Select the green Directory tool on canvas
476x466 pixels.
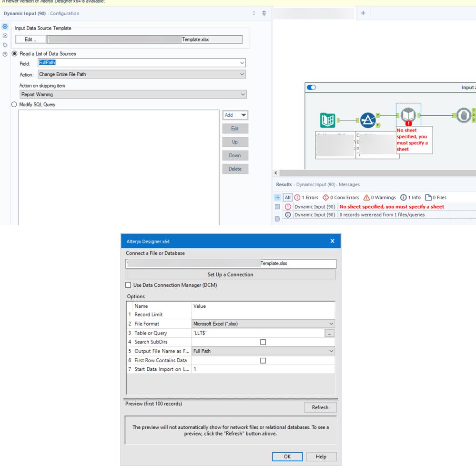[327, 120]
